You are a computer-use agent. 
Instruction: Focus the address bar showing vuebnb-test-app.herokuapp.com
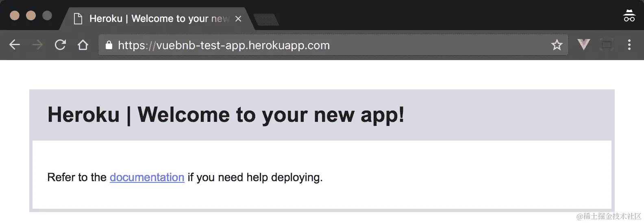[x=333, y=45]
